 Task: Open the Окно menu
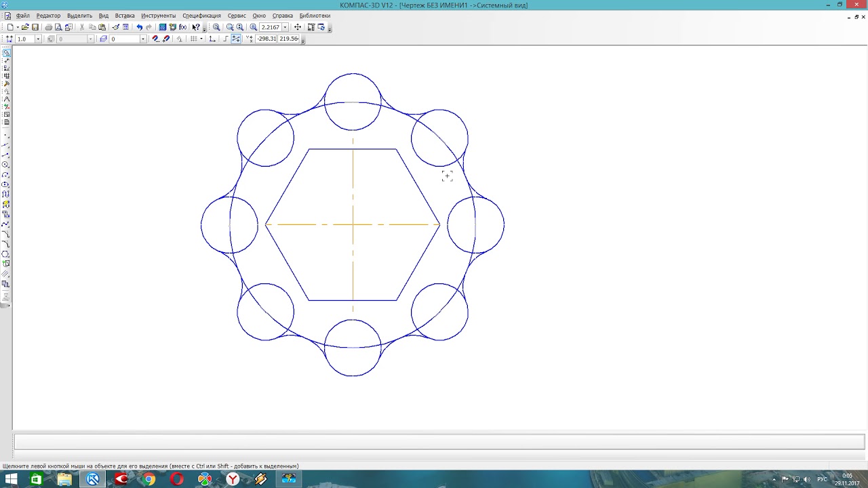tap(259, 15)
